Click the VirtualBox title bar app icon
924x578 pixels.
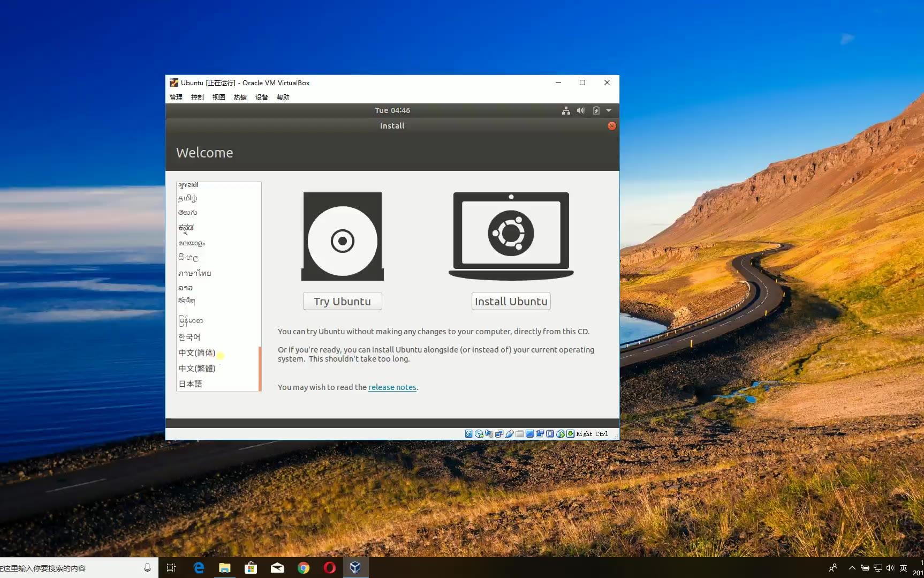174,82
